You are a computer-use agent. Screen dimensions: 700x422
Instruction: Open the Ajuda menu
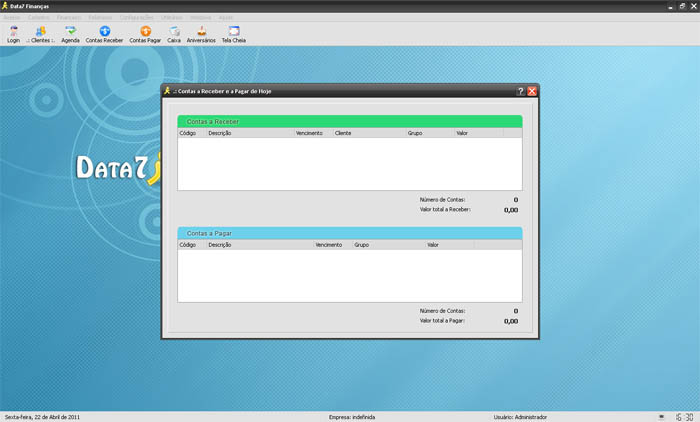coord(225,17)
